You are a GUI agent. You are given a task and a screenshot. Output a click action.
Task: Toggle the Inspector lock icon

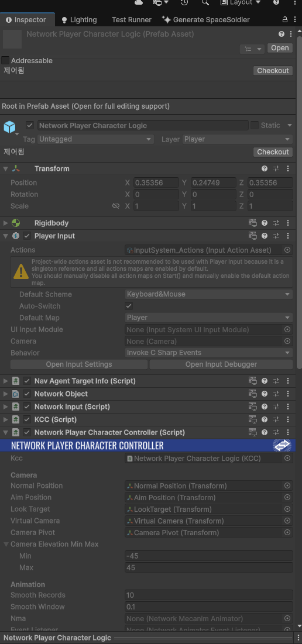tap(285, 20)
